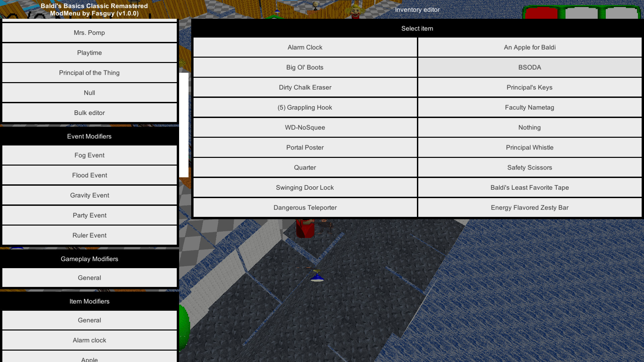
Task: Open Fog Event modifier
Action: click(89, 155)
